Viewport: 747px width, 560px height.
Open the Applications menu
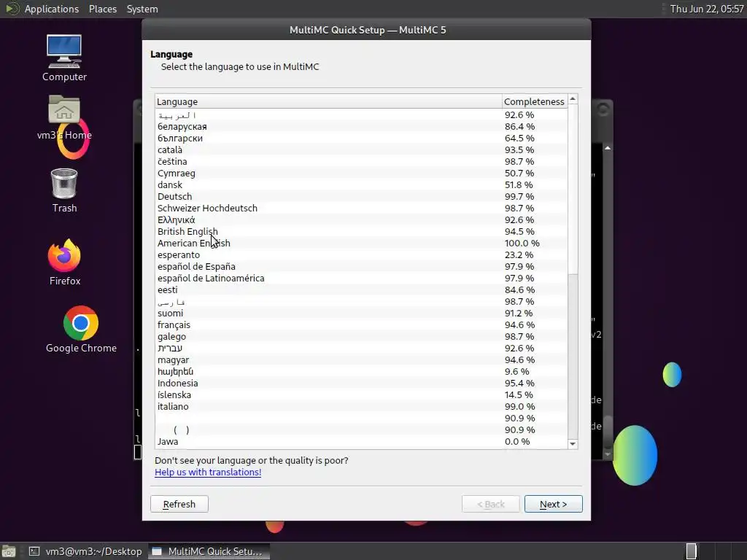52,9
